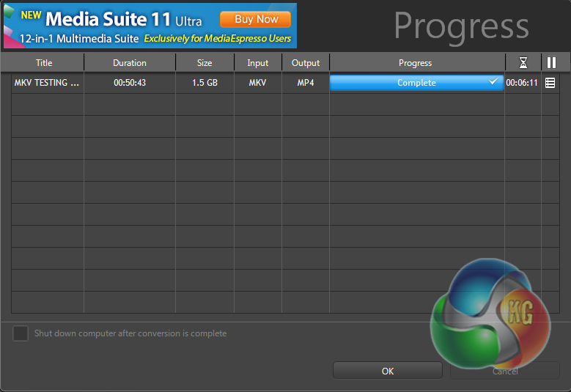This screenshot has height=392, width=571.
Task: Enable shut down computer after conversion checkbox
Action: point(21,333)
